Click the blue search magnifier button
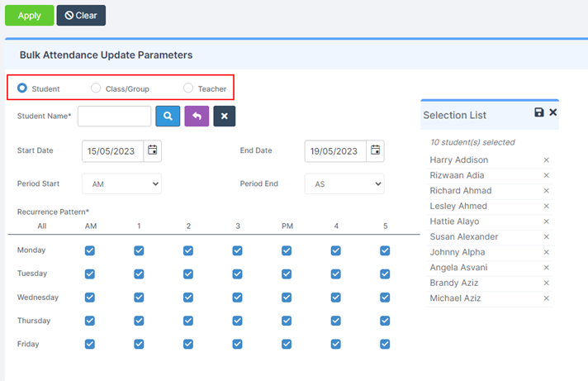 tap(168, 117)
